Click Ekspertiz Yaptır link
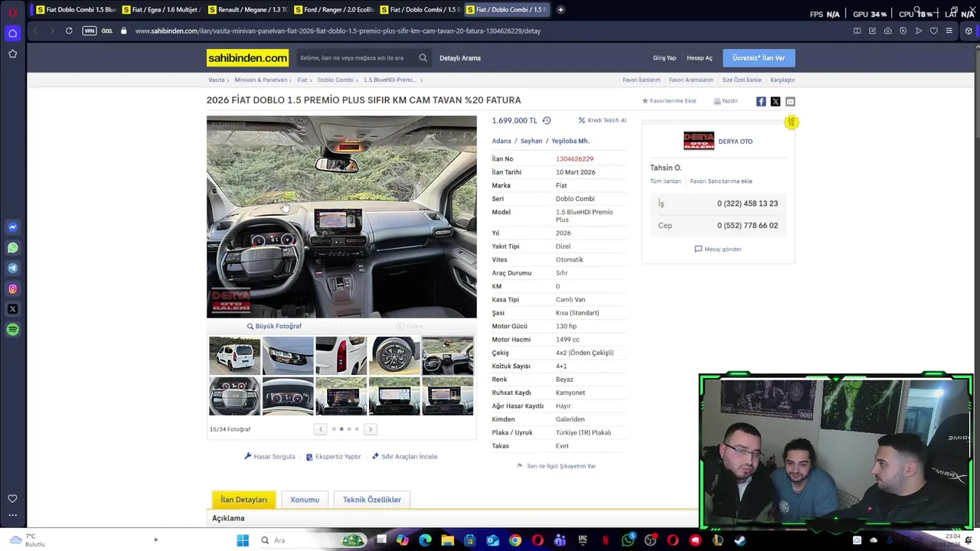980x551 pixels. pyautogui.click(x=334, y=457)
